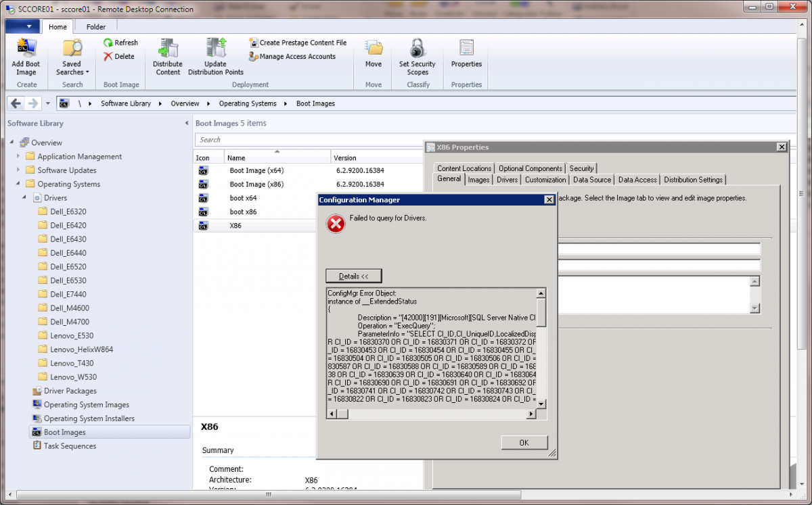Select Application Management folder
Viewport: 812px width, 505px height.
(74, 156)
